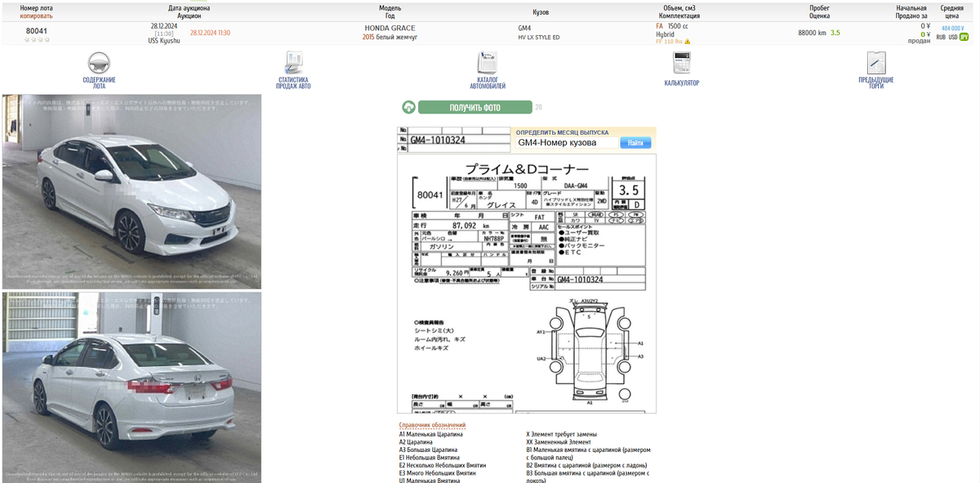Click the A3 Большая Царапина legend entry

pos(428,449)
